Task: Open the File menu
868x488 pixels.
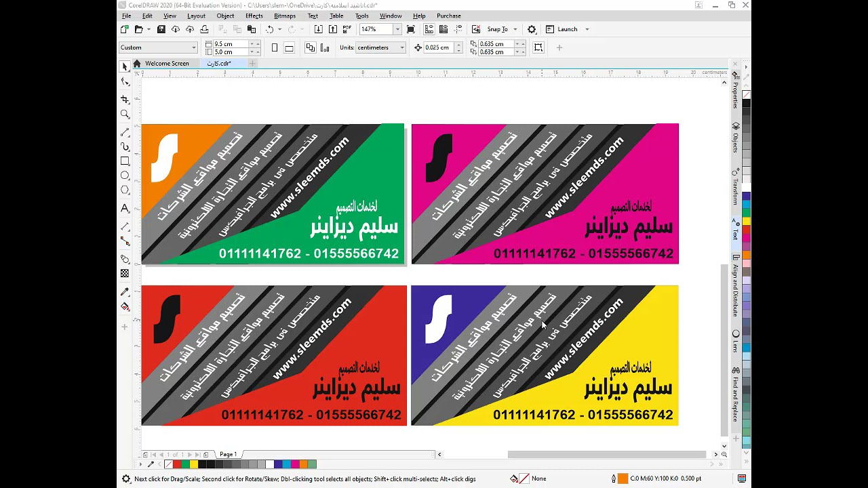Action: pyautogui.click(x=126, y=16)
